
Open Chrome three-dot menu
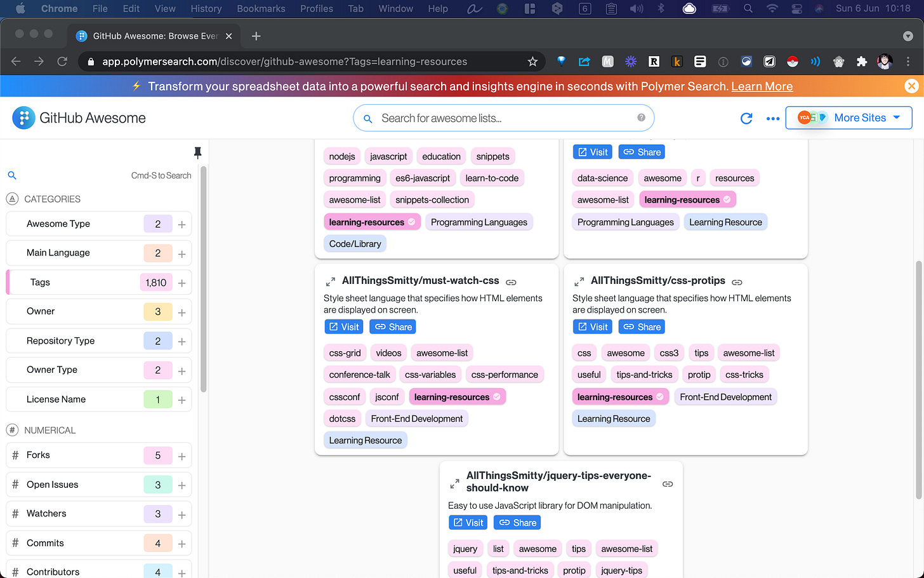[908, 62]
